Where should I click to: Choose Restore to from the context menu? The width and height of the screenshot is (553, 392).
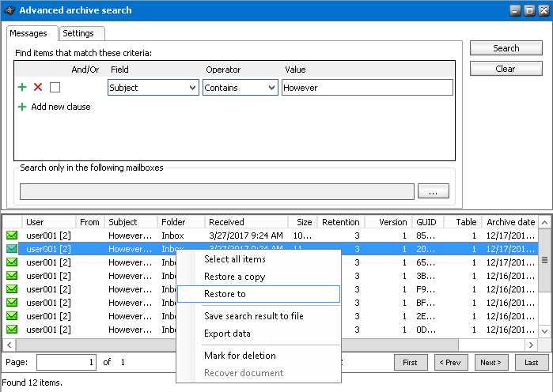coord(225,294)
